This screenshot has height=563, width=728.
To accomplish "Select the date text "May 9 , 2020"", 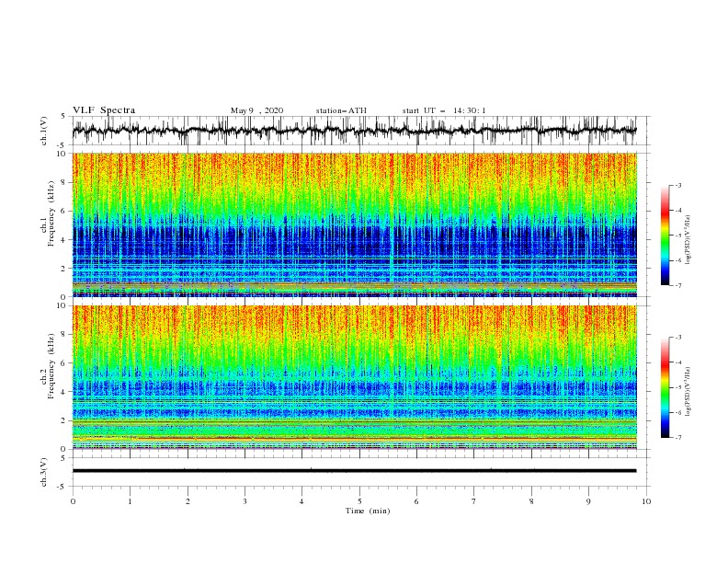I will click(x=256, y=110).
